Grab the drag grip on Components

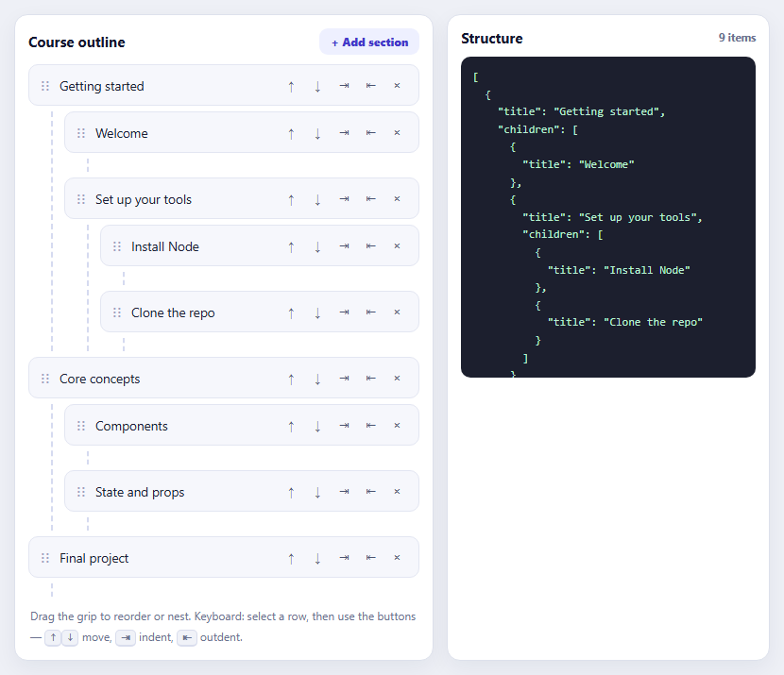point(81,426)
